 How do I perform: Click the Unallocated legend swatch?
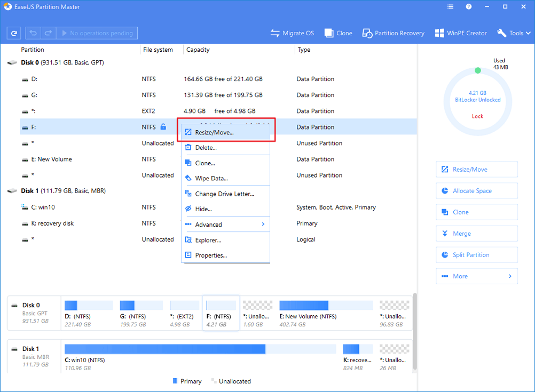click(214, 381)
